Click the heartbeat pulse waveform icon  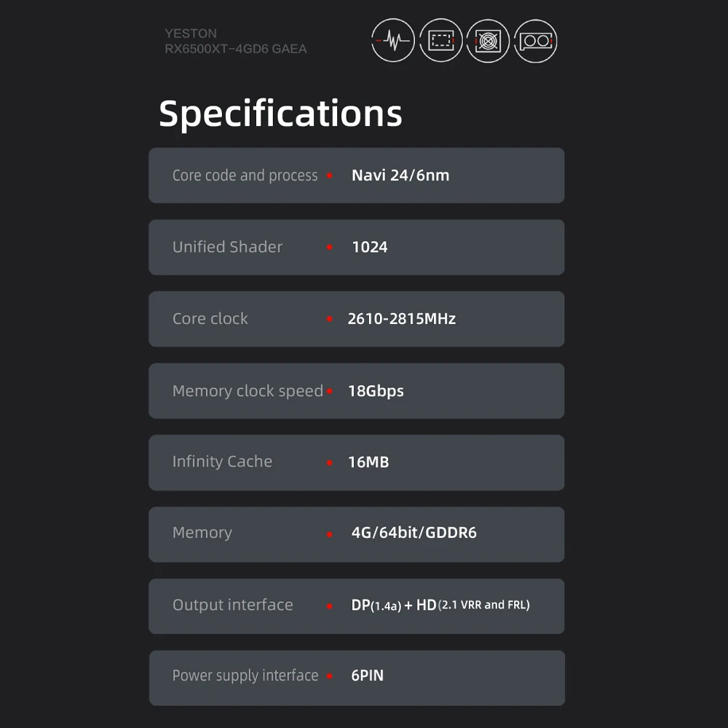pyautogui.click(x=393, y=40)
